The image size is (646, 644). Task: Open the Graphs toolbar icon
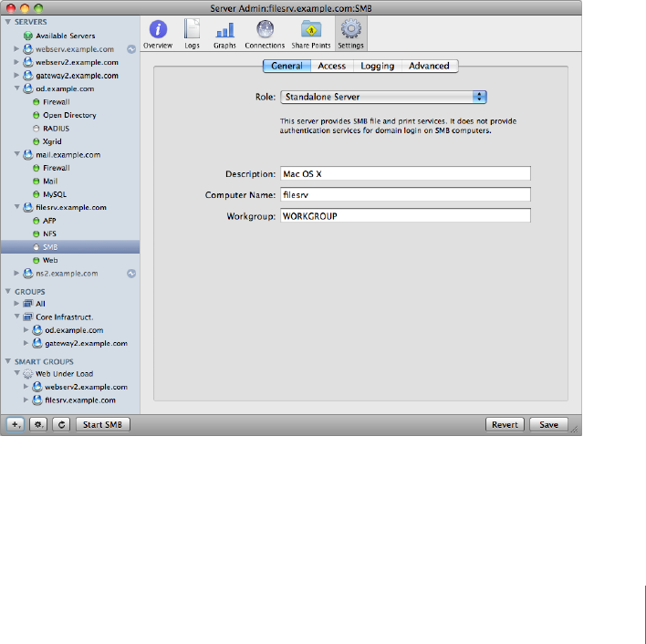pos(224,34)
